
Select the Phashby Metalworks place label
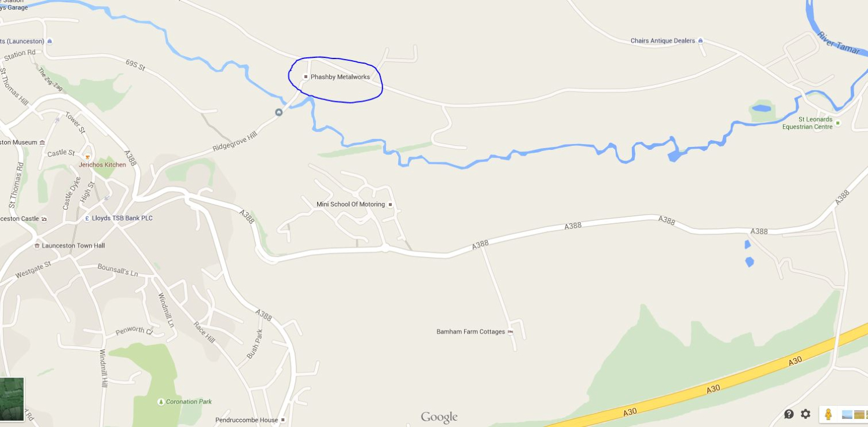340,77
